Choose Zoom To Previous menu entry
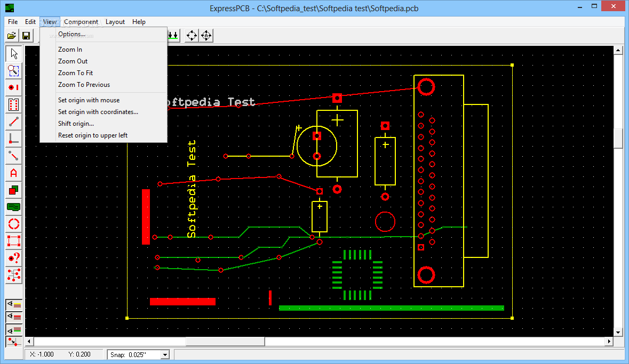This screenshot has width=629, height=364. 103,85
